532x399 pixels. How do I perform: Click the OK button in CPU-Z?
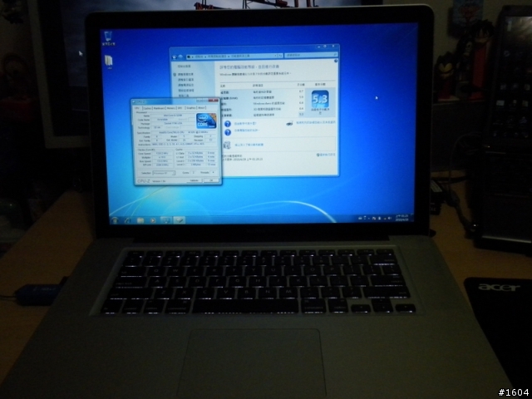(x=211, y=180)
